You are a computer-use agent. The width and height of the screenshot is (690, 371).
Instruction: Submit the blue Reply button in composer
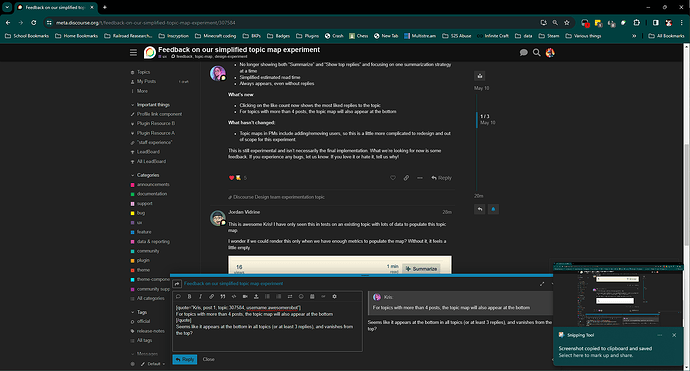(x=185, y=360)
